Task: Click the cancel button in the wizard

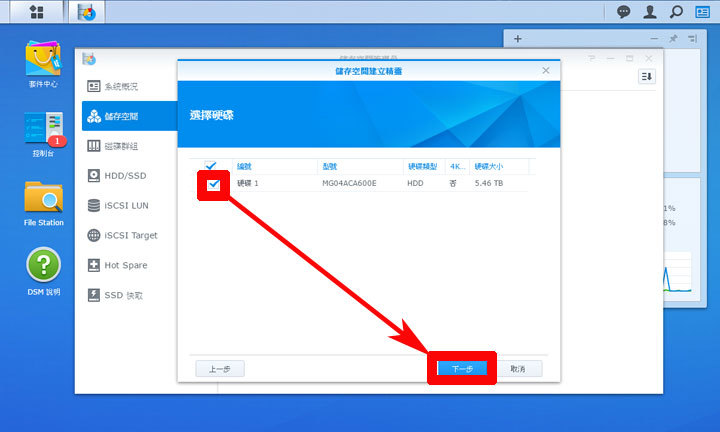Action: pyautogui.click(x=518, y=369)
